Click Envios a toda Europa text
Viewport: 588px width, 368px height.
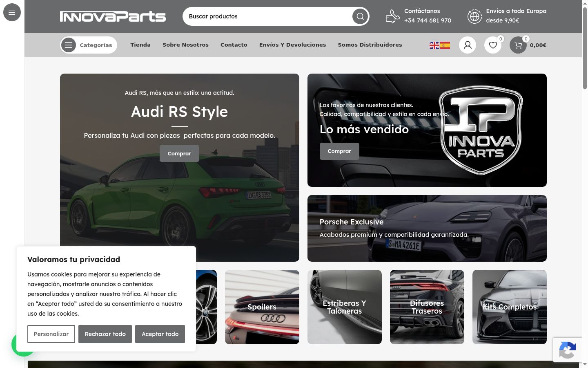516,11
